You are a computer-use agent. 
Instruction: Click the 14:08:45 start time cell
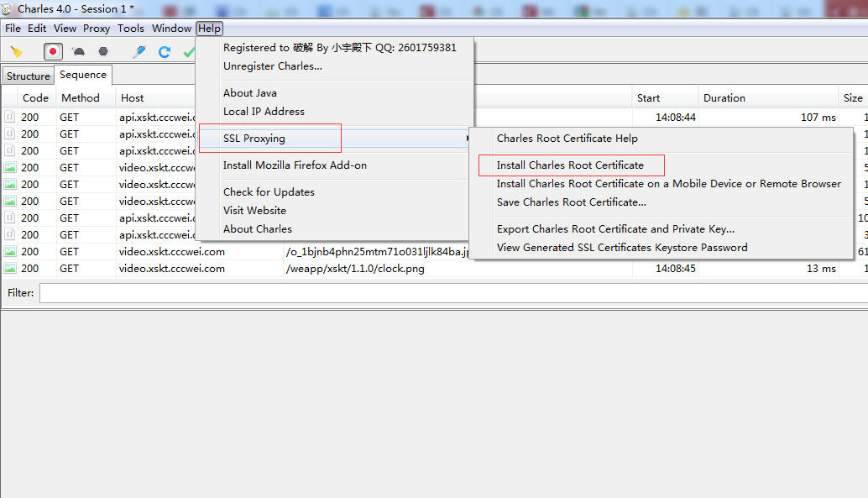tap(676, 269)
